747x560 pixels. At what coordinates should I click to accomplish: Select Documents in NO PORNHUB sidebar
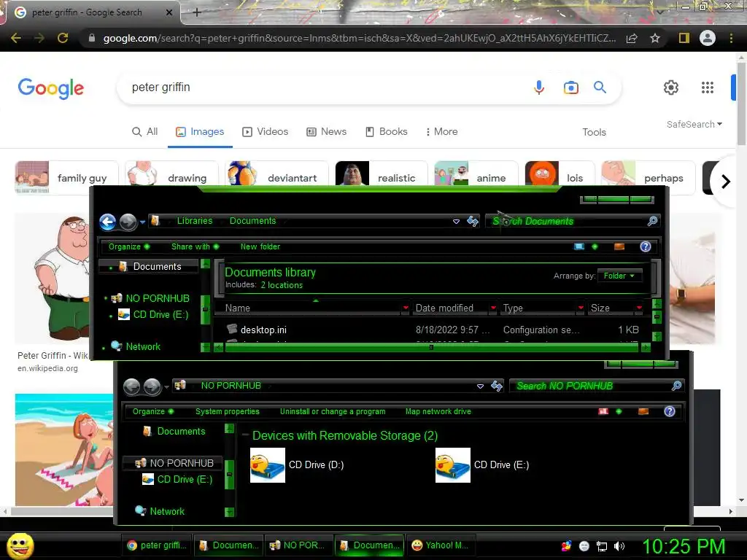(181, 431)
